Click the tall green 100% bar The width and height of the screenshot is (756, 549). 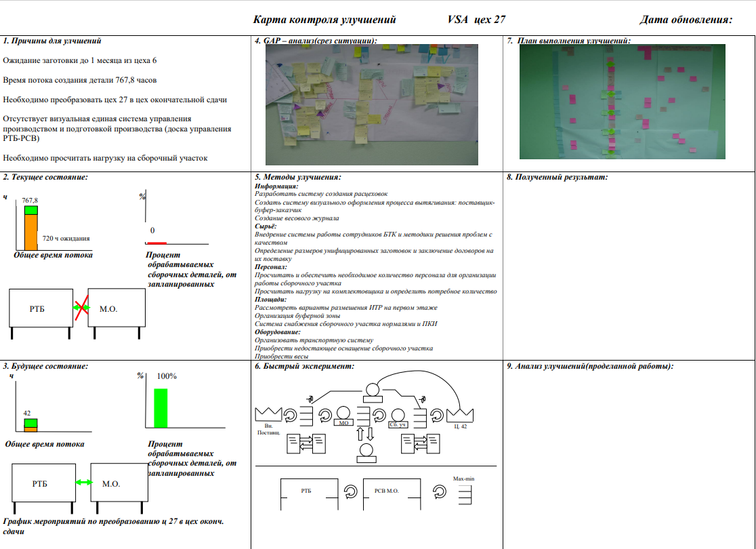pyautogui.click(x=161, y=408)
